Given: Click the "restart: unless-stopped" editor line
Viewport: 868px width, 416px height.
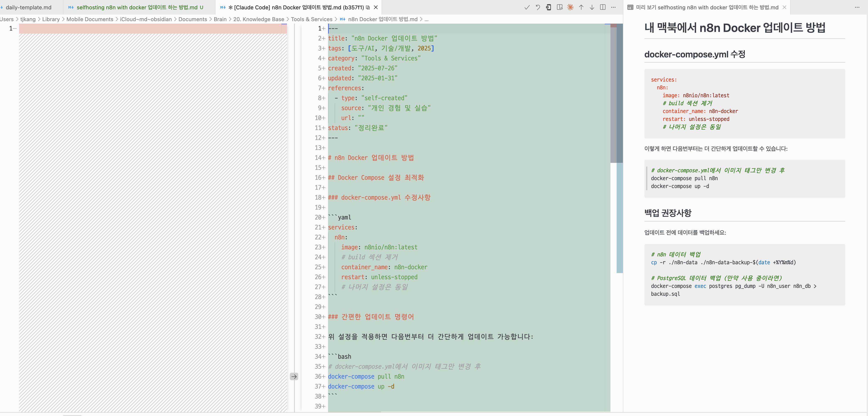Looking at the screenshot, I should click(379, 277).
